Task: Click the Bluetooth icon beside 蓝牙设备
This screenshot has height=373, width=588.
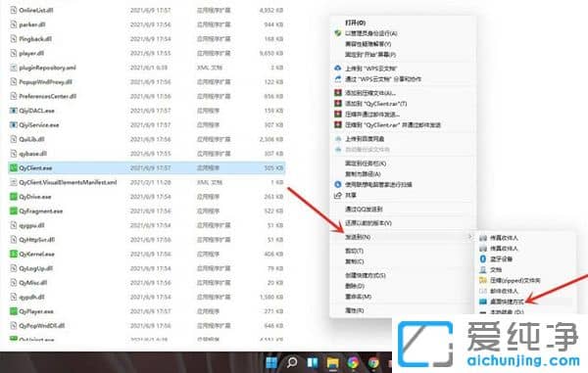Action: (483, 259)
